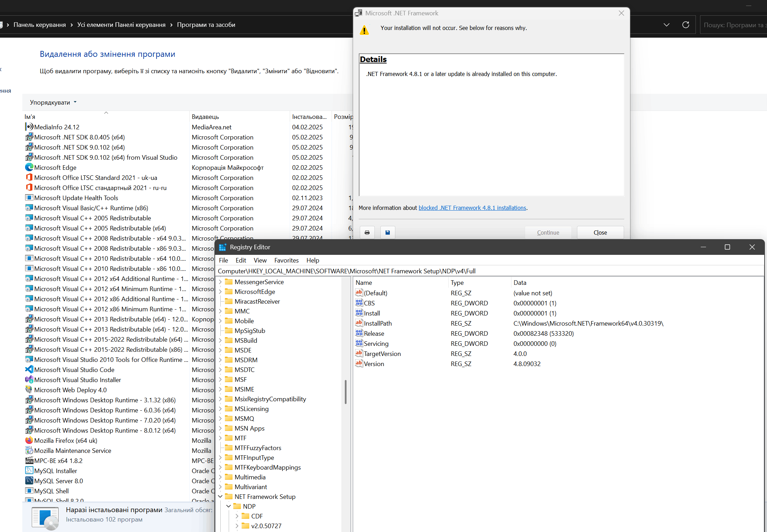Viewport: 767px width, 532px height.
Task: Select the Mozilla Firefox program icon
Action: pyautogui.click(x=29, y=440)
